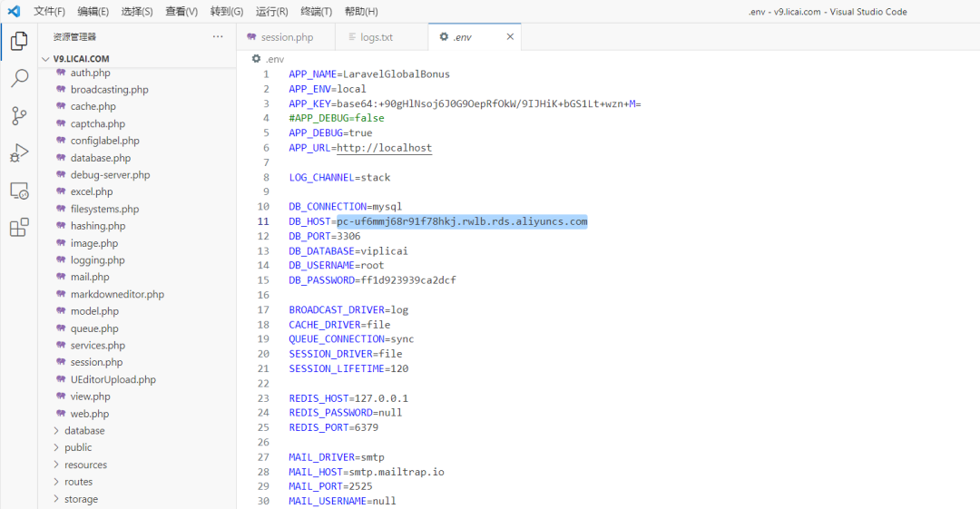Open the Explorer view in activity bar
980x509 pixels.
[x=19, y=41]
